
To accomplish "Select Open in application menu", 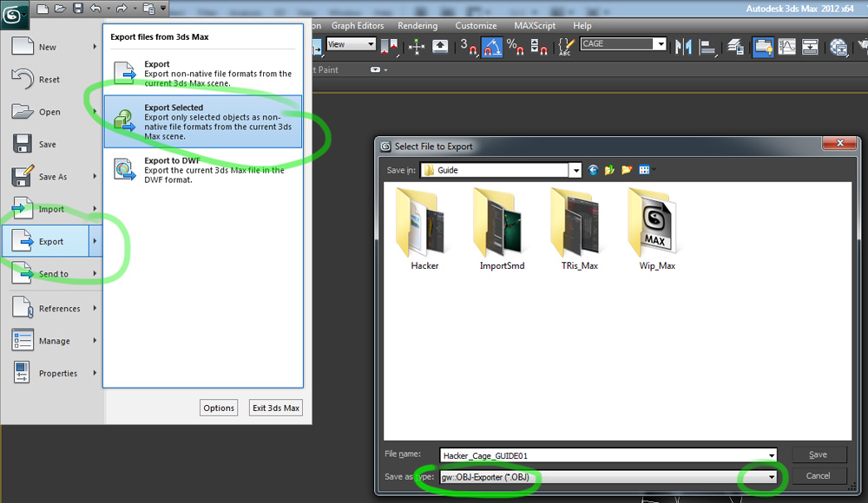I will coord(52,112).
